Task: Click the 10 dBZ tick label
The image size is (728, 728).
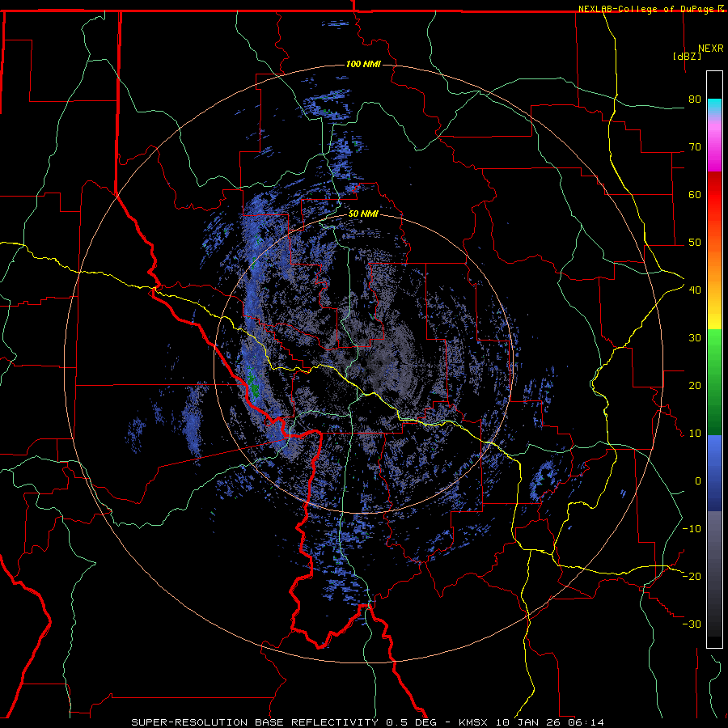Action: coord(695,434)
